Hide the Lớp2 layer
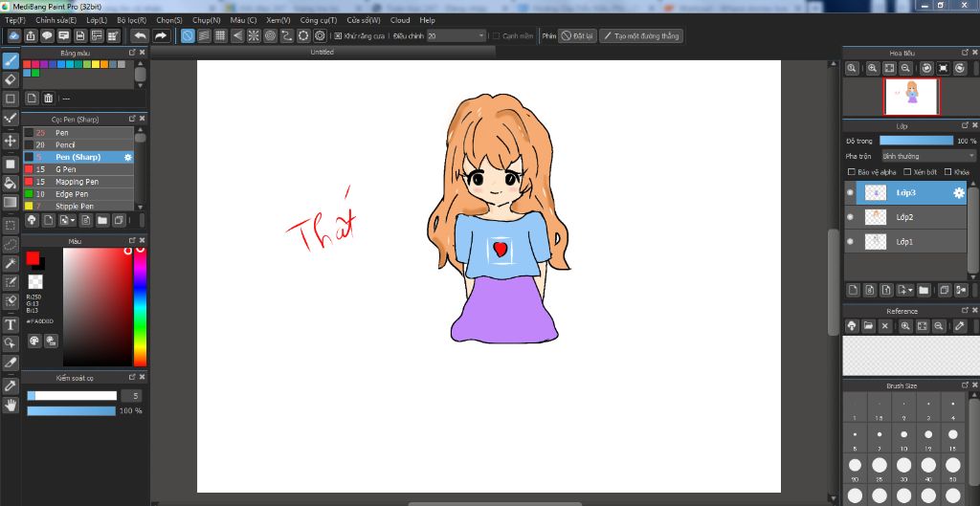 850,217
